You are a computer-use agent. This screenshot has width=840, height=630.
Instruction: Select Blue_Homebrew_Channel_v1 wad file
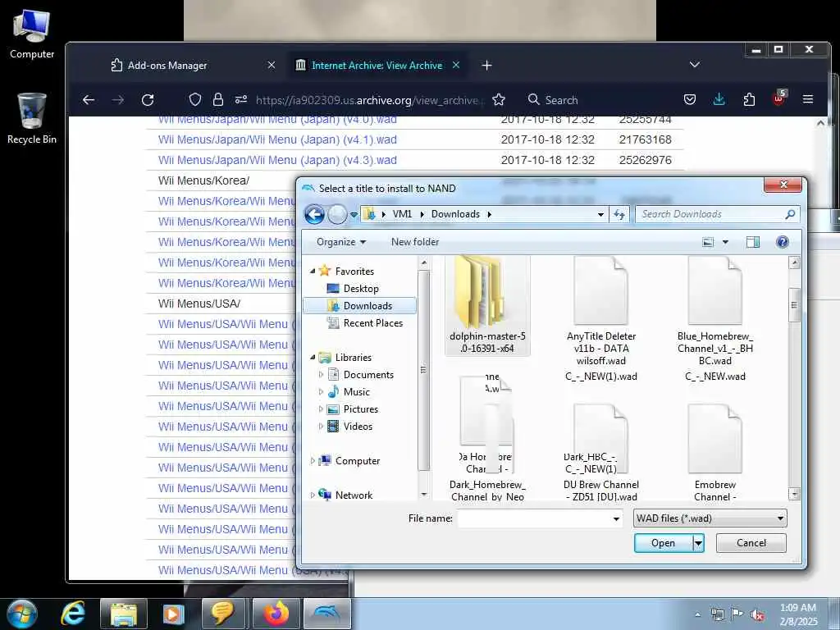coord(714,311)
